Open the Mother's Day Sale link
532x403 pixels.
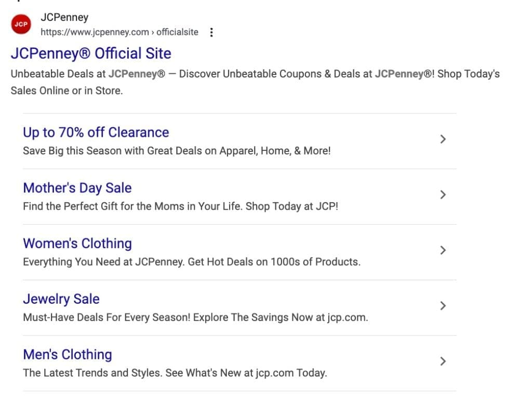click(77, 188)
